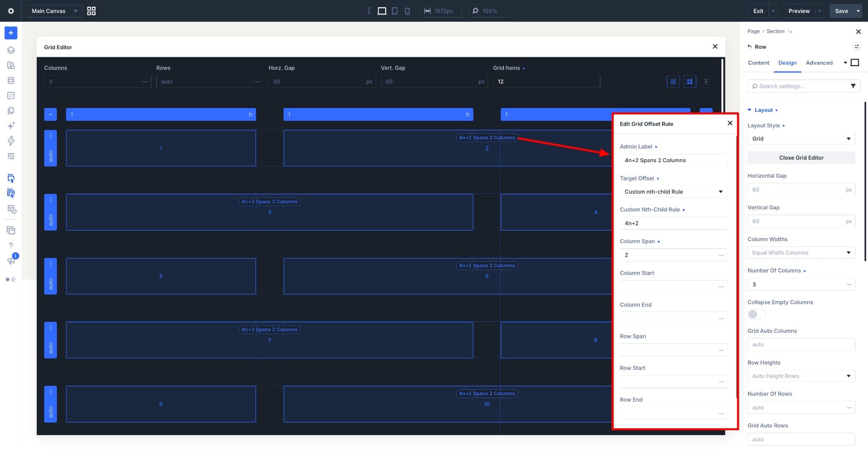Image resolution: width=868 pixels, height=450 pixels.
Task: Click the collapse rows icon in grid editor
Action: click(x=706, y=82)
